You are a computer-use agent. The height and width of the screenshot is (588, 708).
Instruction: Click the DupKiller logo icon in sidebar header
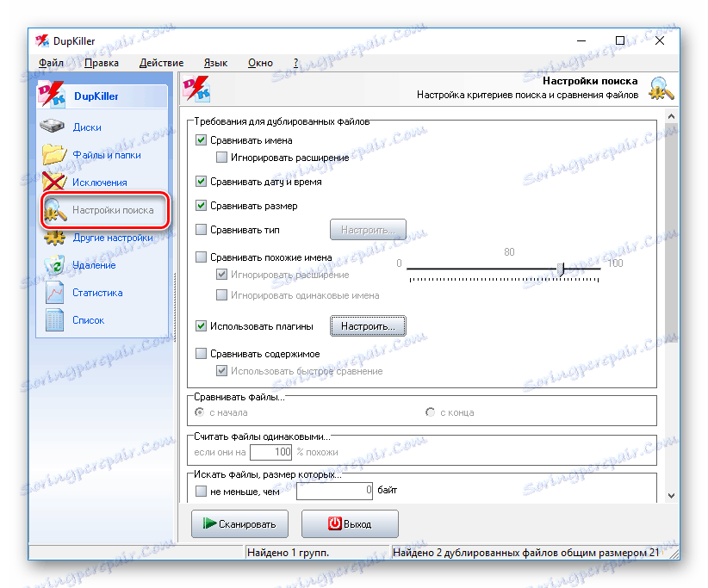(52, 95)
